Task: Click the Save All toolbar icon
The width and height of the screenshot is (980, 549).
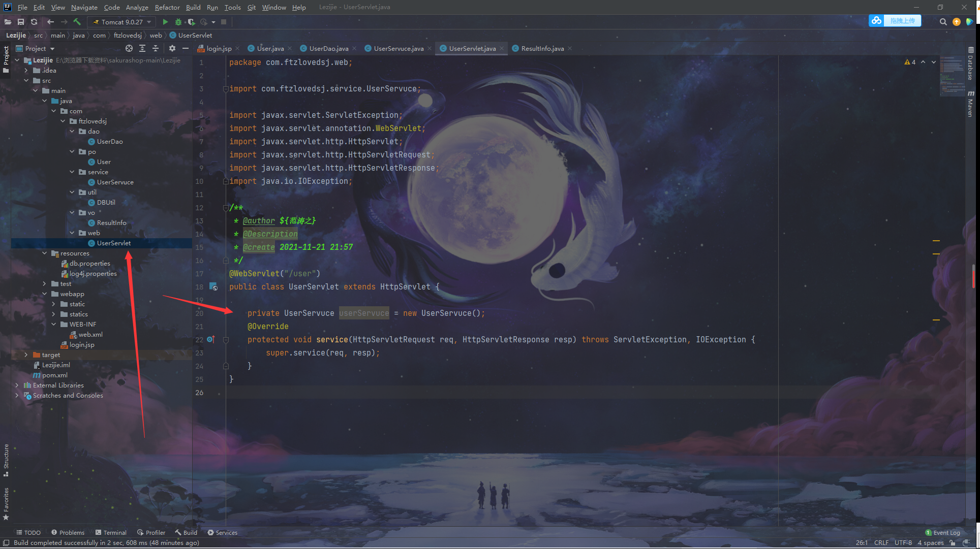Action: [21, 22]
